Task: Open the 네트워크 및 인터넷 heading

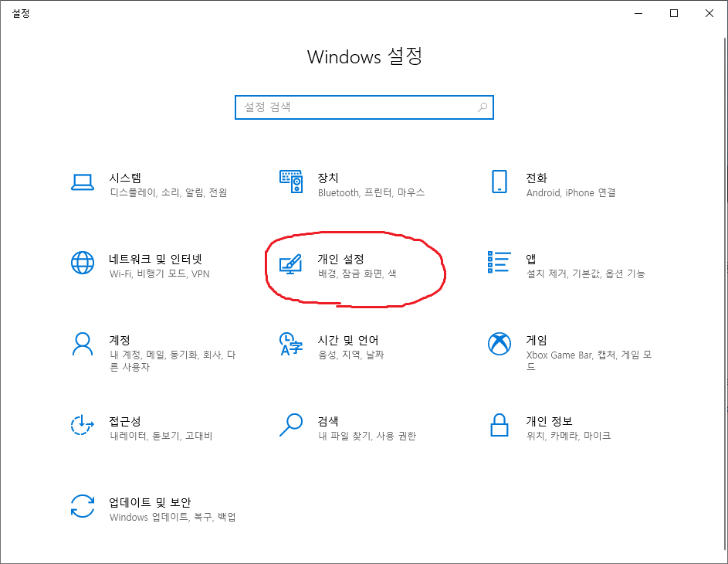Action: [x=155, y=259]
